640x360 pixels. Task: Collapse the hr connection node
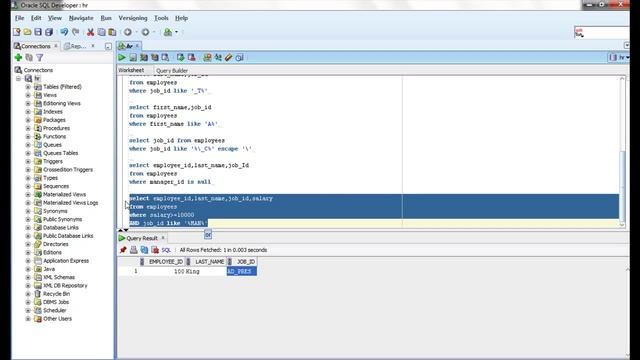click(18, 78)
